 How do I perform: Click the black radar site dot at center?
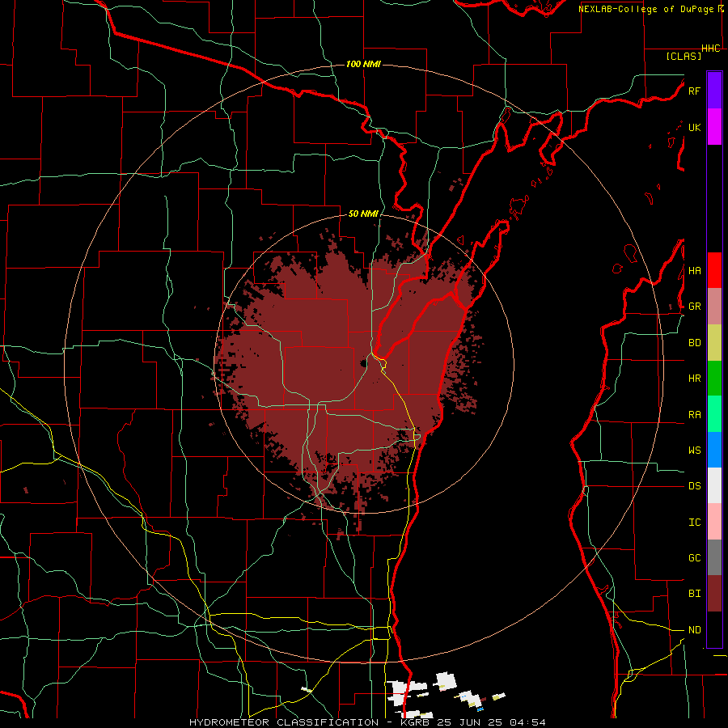point(363,363)
